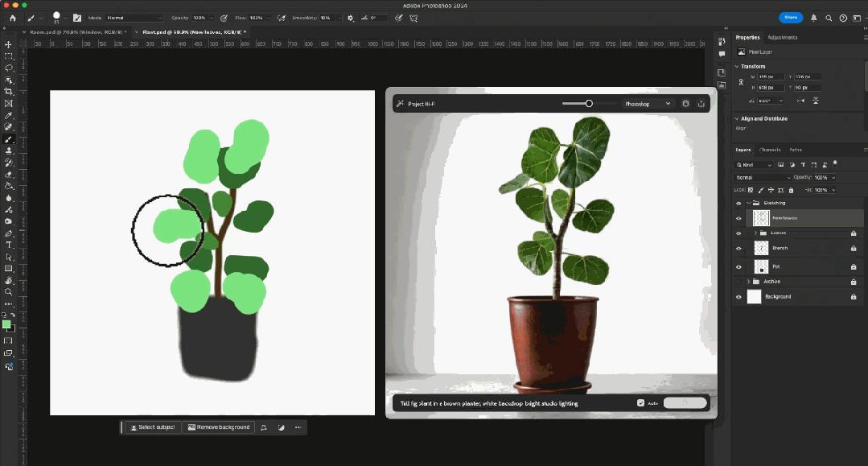Enable airbrush-style build-up icon
The height and width of the screenshot is (466, 868).
282,18
